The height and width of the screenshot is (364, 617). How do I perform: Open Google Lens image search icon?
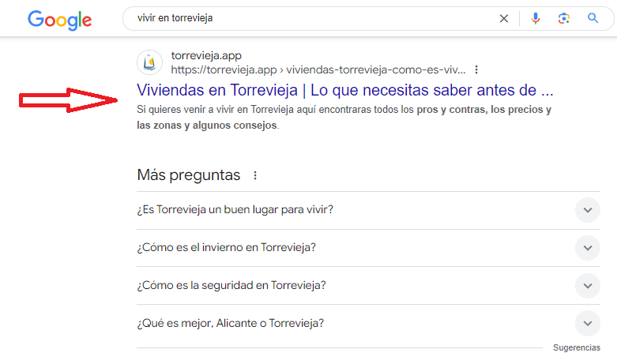click(563, 18)
